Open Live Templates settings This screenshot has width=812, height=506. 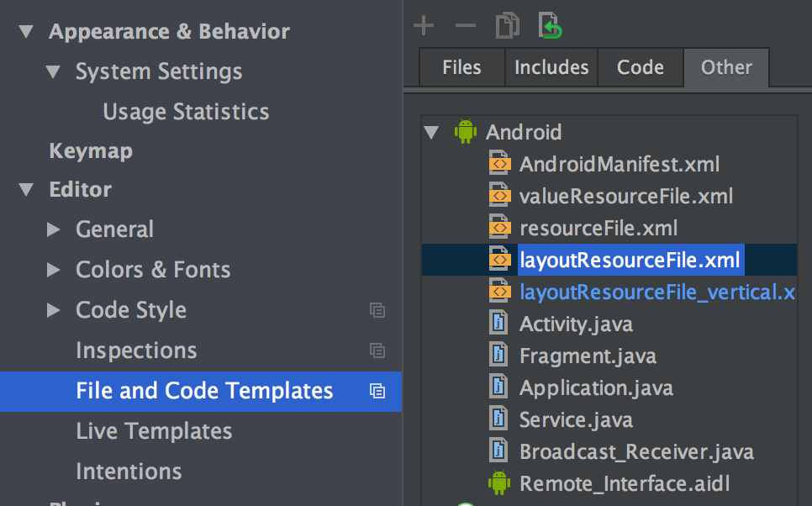(154, 431)
